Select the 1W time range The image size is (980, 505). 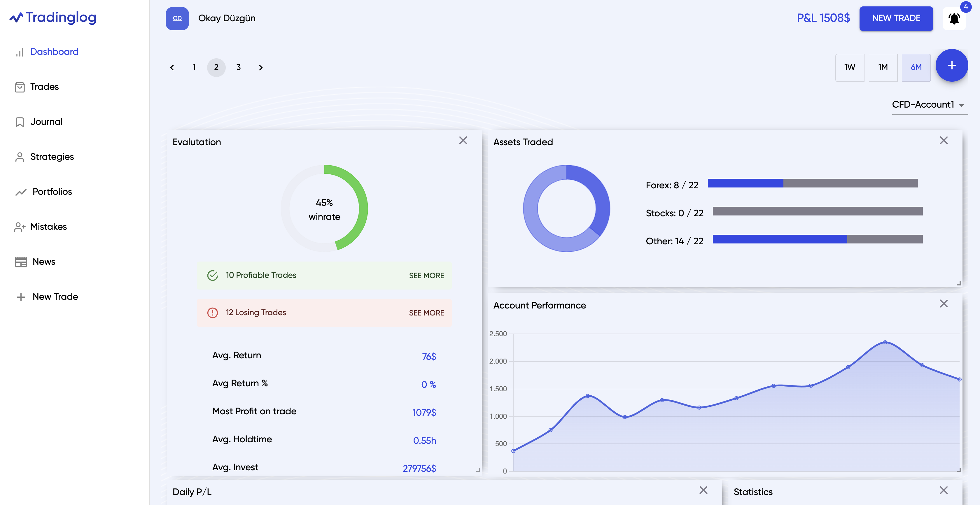[x=849, y=67]
